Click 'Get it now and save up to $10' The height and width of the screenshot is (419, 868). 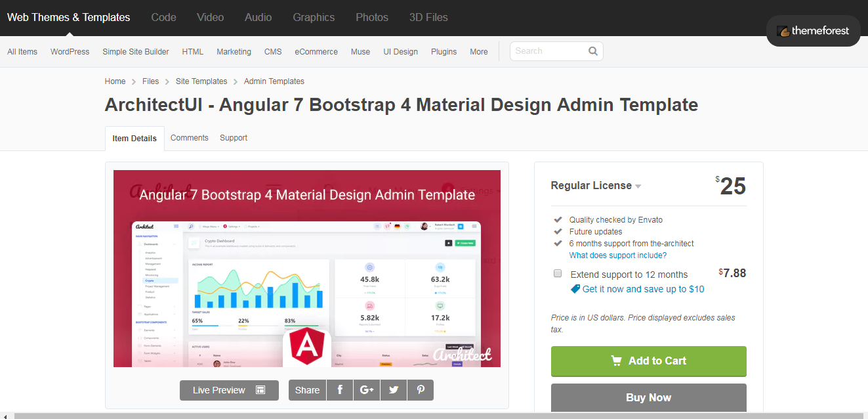(644, 289)
